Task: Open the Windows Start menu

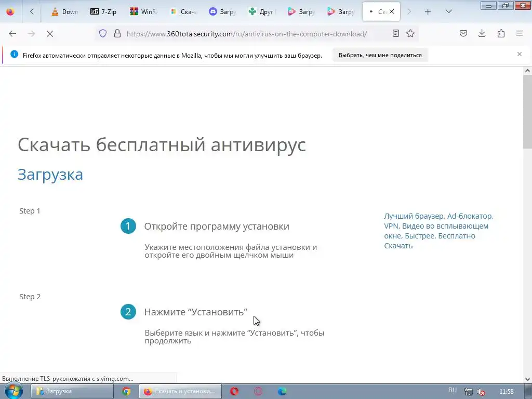Action: coord(14,391)
